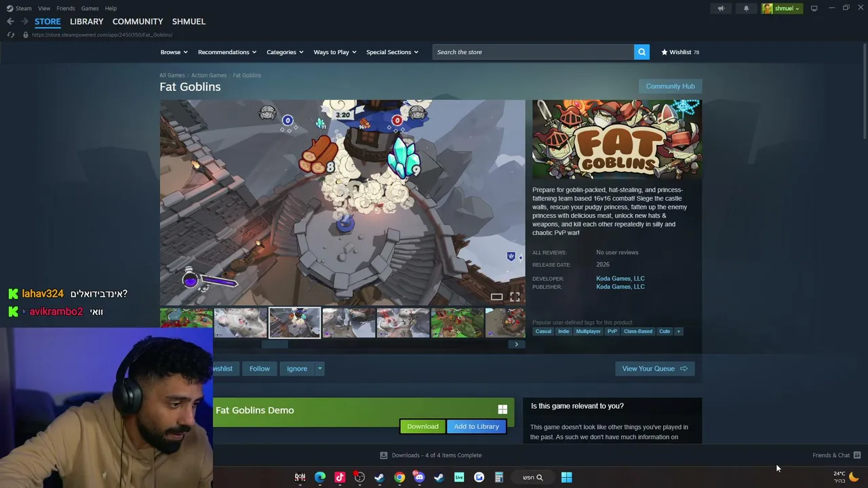Select the Cute tag
868x488 pixels.
click(x=665, y=331)
